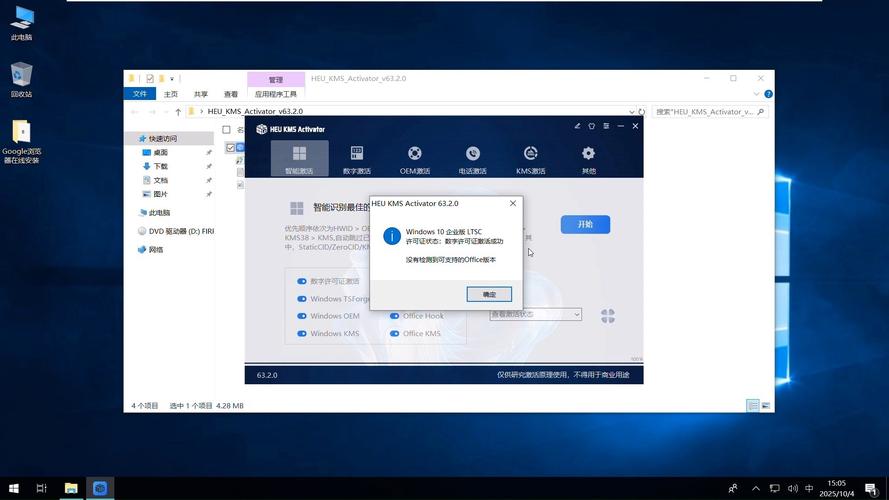Click the 管理 contextual tab in Explorer
The width and height of the screenshot is (889, 500).
[276, 79]
